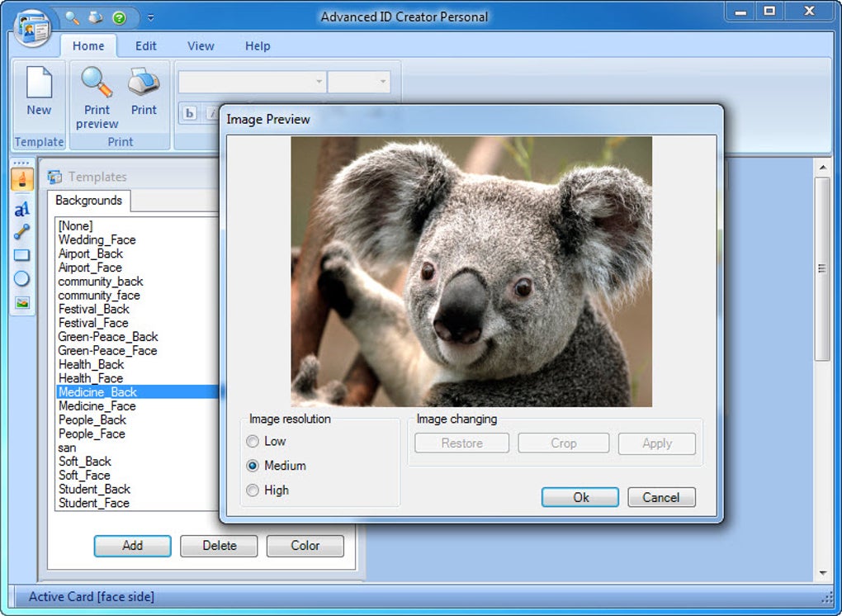Select High image resolution
Screen dimensions: 842x616
253,490
